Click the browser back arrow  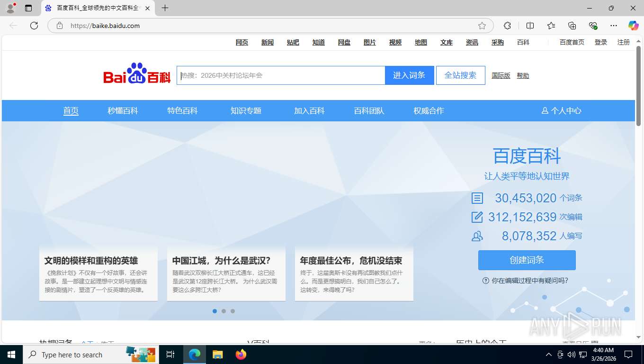(13, 26)
